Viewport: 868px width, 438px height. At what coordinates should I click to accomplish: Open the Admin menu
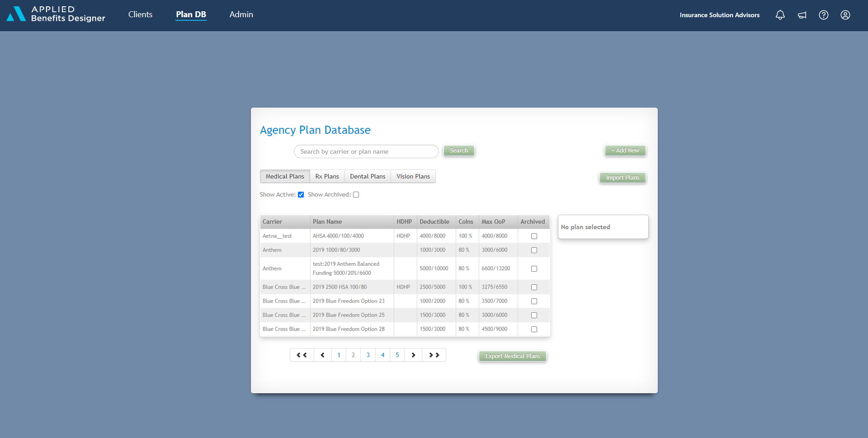tap(241, 14)
